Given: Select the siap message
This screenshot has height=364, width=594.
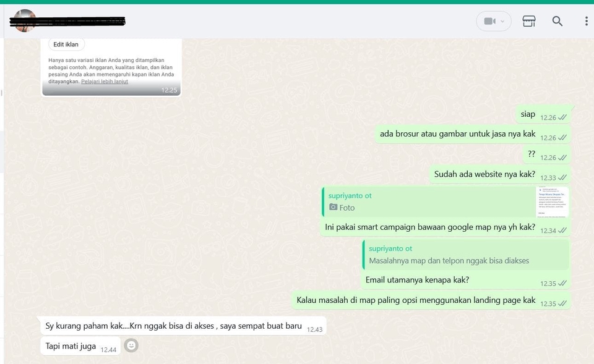Looking at the screenshot, I should pos(543,114).
